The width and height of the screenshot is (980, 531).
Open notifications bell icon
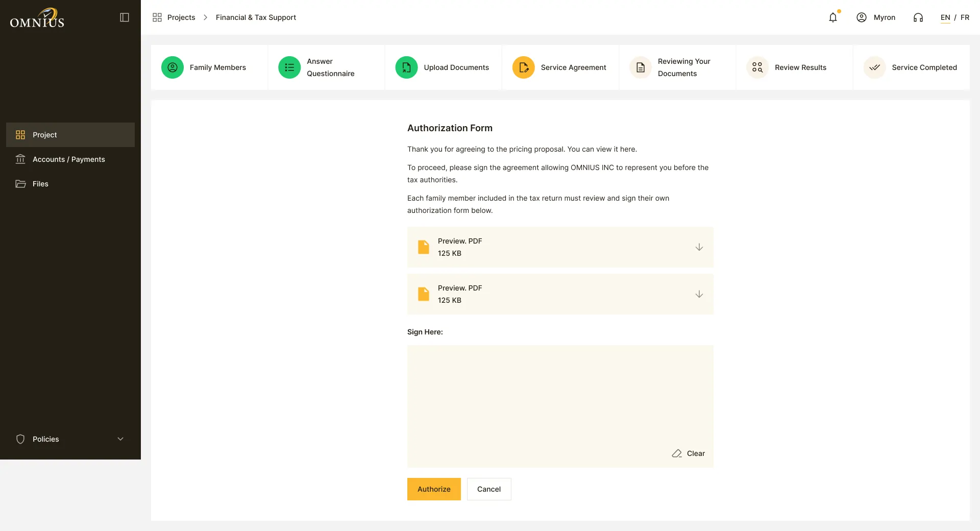tap(833, 17)
